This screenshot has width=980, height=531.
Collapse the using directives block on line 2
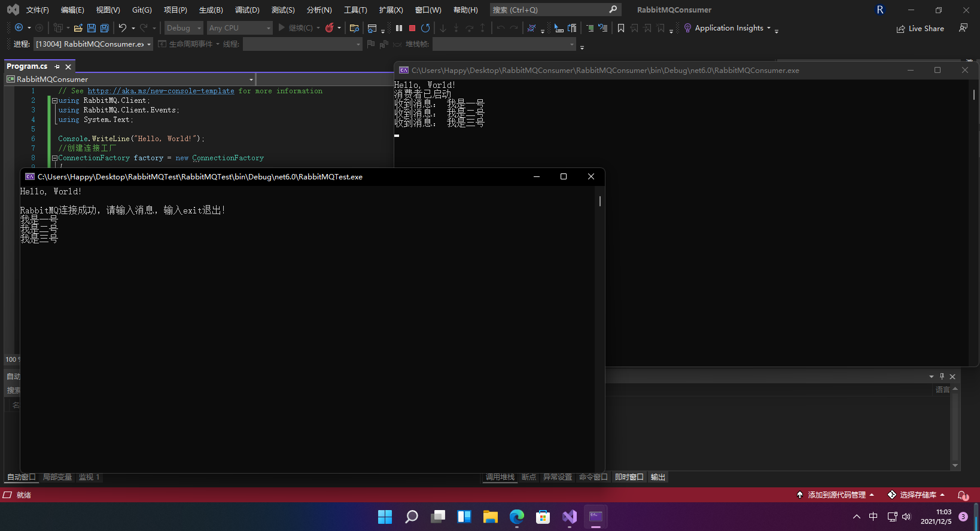click(x=54, y=100)
